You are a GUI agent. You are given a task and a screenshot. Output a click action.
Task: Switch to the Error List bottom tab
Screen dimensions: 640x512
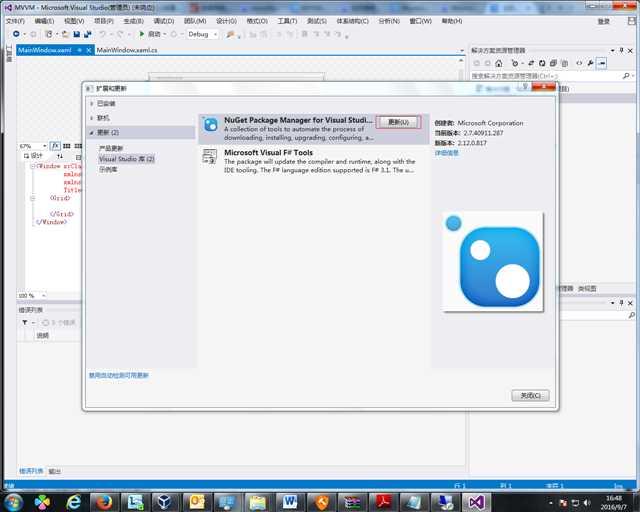coord(31,471)
